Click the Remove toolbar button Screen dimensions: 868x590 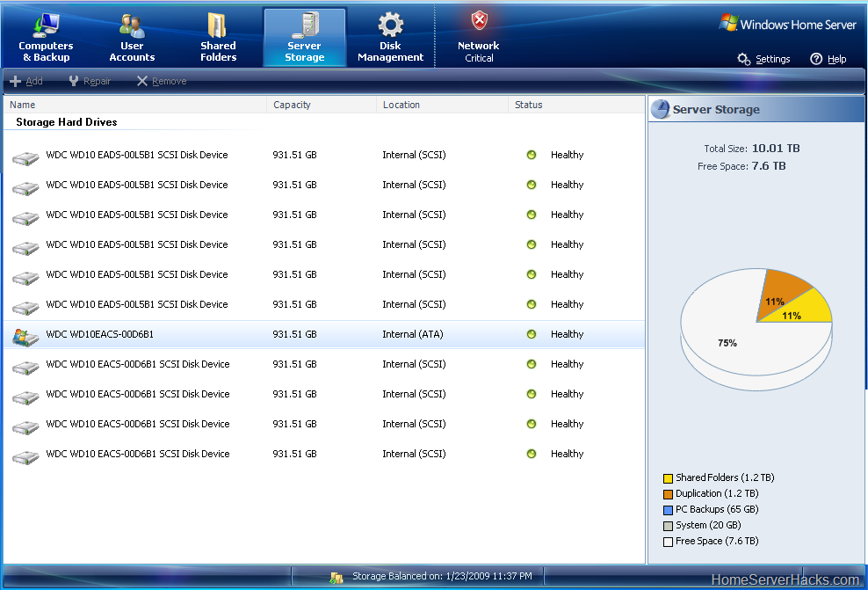tap(161, 82)
